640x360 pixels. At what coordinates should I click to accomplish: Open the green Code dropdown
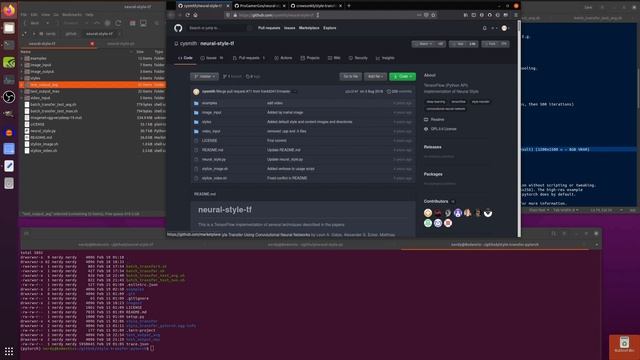(x=402, y=76)
